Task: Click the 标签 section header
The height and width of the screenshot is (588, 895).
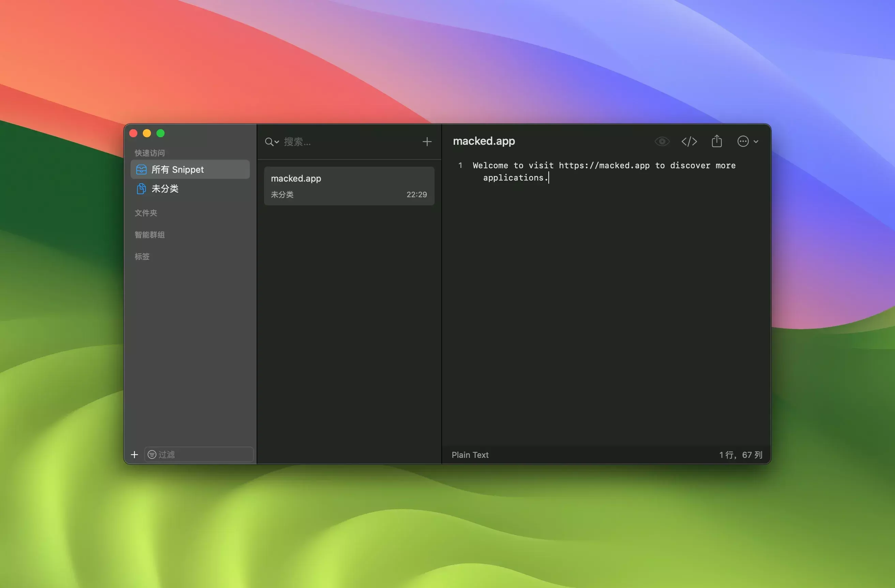Action: [142, 257]
